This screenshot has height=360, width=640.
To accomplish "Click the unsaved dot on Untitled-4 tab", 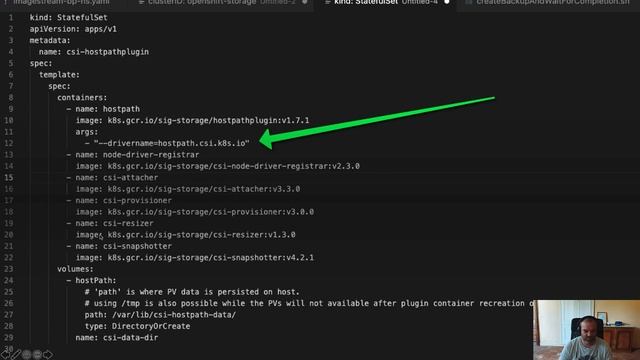I will point(447,2).
